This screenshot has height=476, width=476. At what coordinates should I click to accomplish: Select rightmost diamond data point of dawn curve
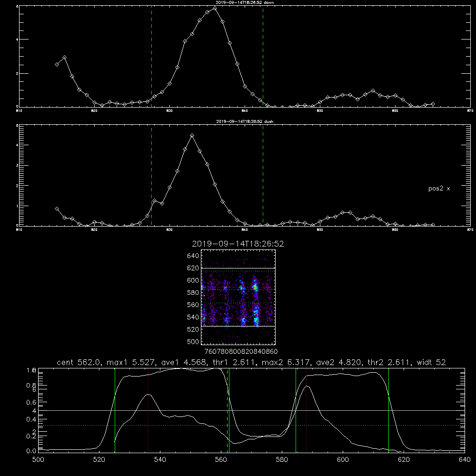pyautogui.click(x=433, y=104)
